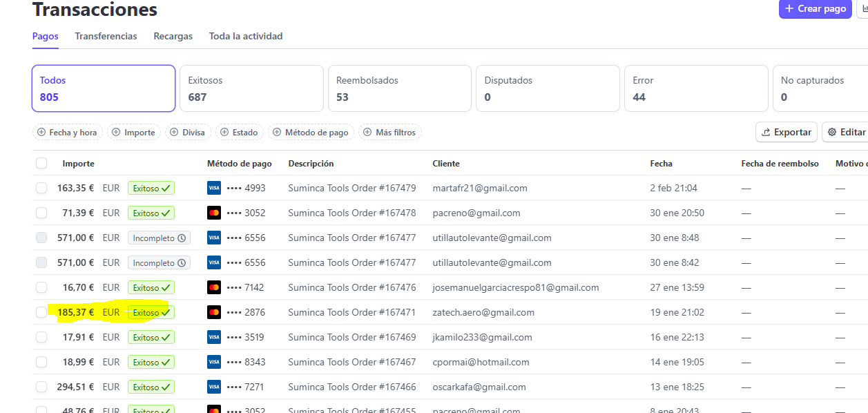868x413 pixels.
Task: Click the Mastercard icon for order #167476
Action: click(x=214, y=287)
